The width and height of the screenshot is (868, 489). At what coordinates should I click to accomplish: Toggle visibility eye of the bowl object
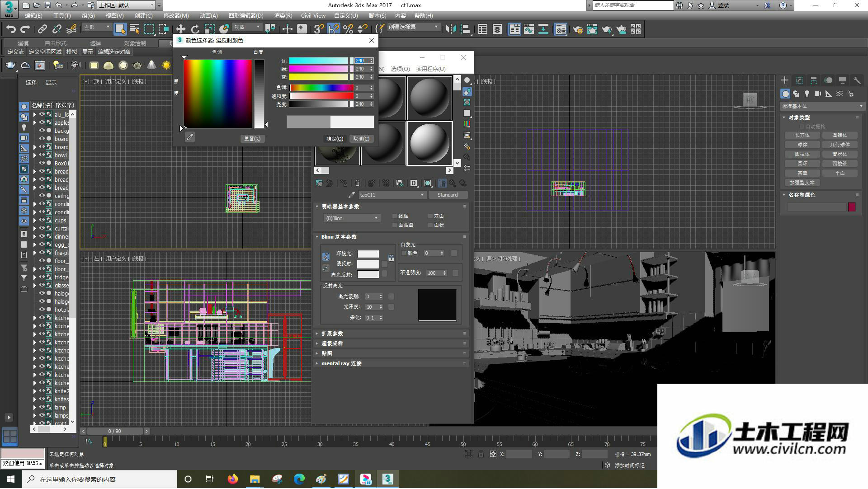pos(42,155)
